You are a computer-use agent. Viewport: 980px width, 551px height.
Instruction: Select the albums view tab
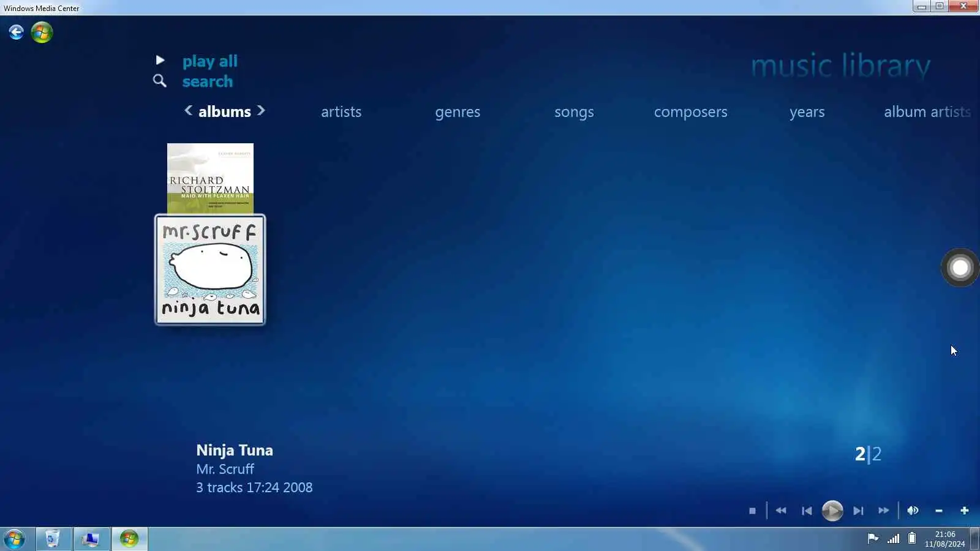click(x=224, y=111)
